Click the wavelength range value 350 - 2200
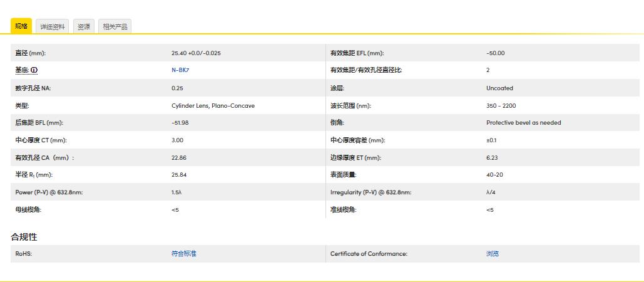Screen dimensions: 644x282 pyautogui.click(x=501, y=106)
